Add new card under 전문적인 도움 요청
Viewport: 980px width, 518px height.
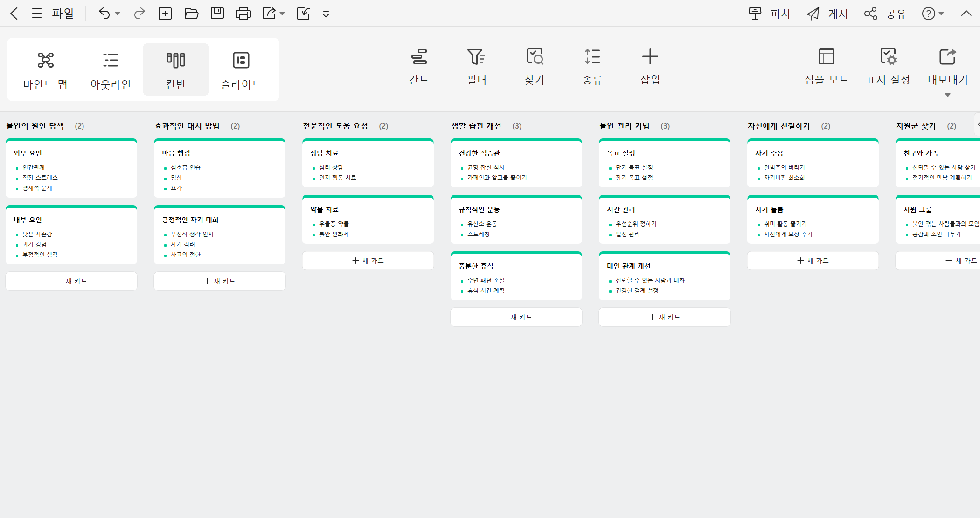[x=368, y=261]
